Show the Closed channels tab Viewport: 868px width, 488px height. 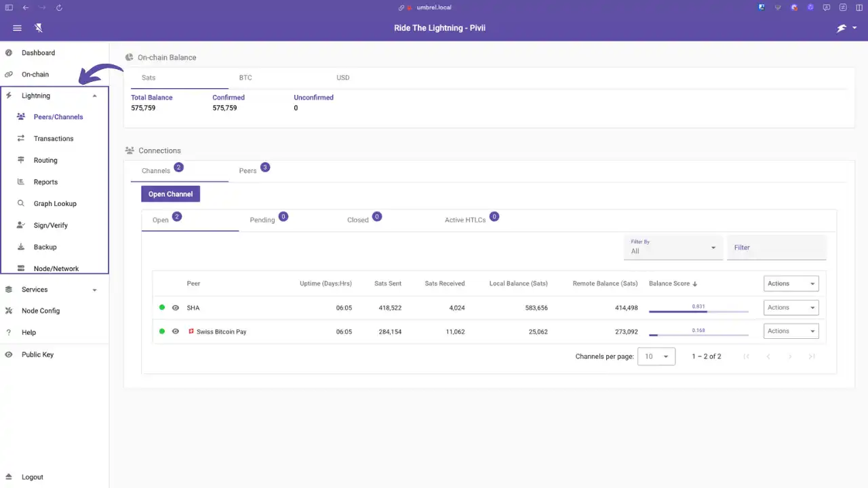tap(358, 220)
